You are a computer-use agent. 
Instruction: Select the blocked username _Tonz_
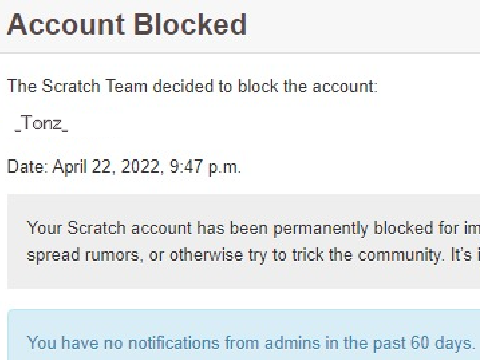(x=41, y=123)
